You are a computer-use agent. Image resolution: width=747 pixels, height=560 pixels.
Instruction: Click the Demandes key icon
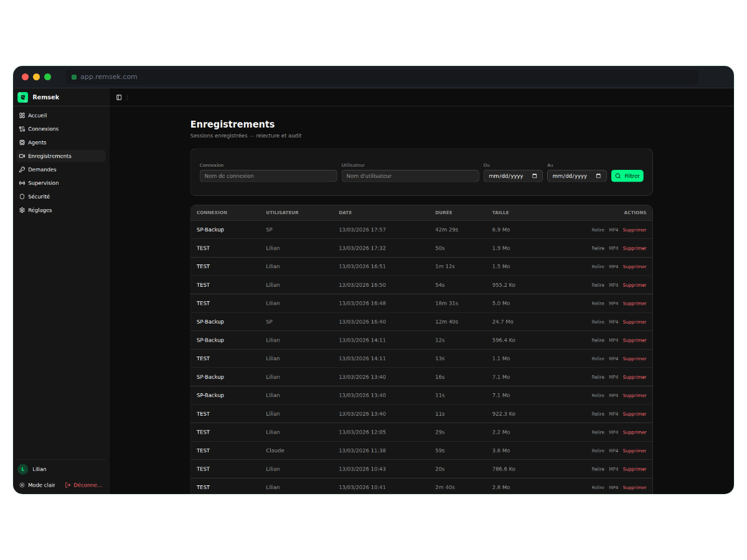click(22, 169)
